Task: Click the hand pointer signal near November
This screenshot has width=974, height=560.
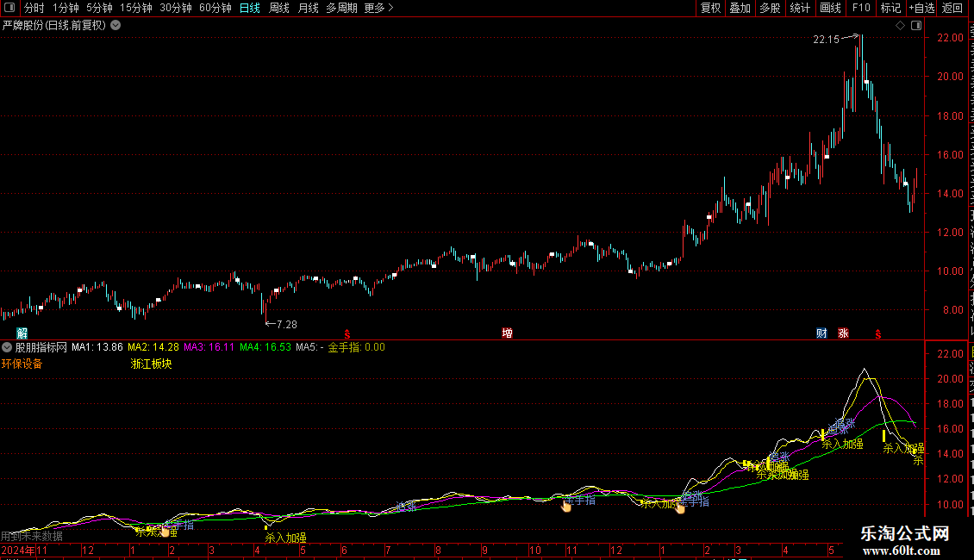Action: click(566, 507)
